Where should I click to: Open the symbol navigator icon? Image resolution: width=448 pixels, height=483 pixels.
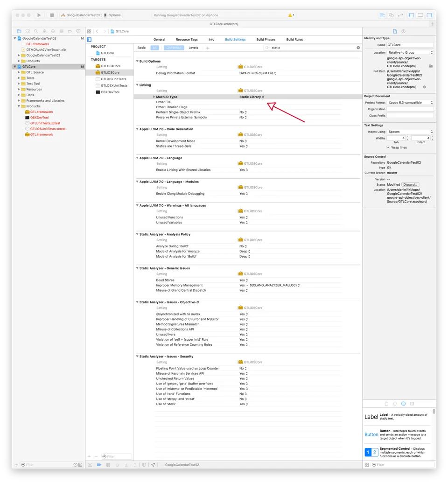click(x=28, y=31)
